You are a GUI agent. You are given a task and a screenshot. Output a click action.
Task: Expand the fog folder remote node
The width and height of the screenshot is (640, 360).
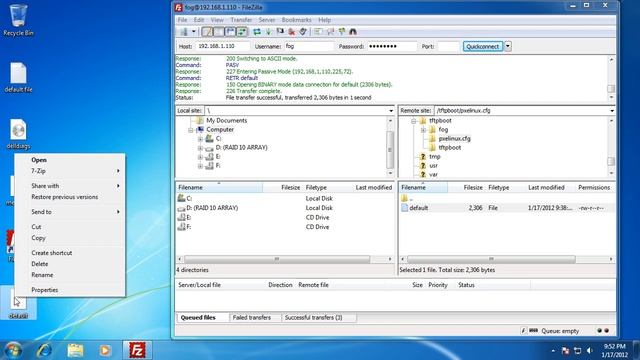point(423,130)
